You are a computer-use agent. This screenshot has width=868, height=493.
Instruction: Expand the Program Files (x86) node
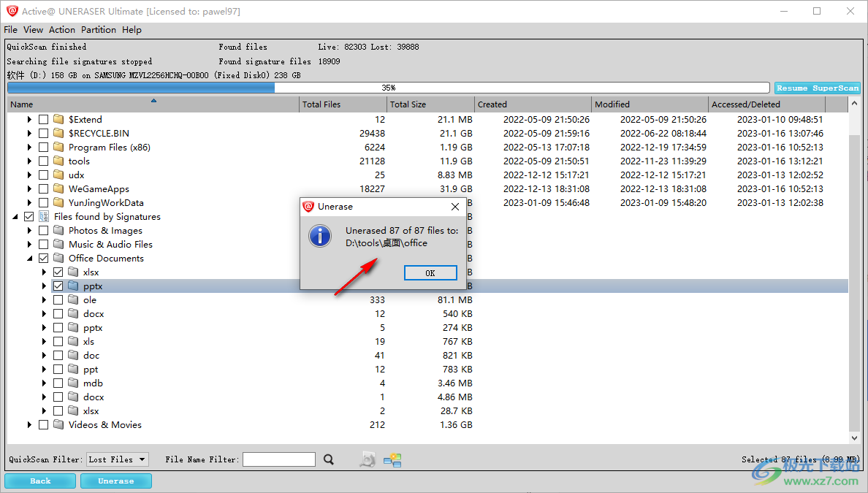pyautogui.click(x=29, y=147)
